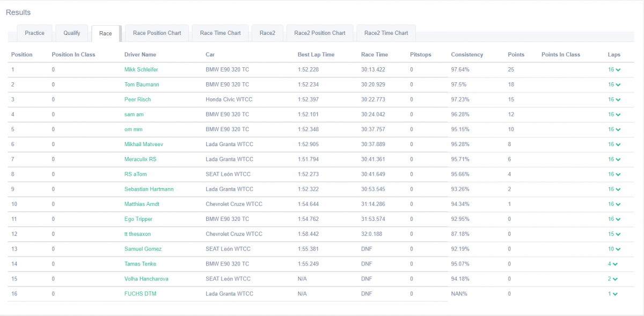Select the Race2 tab
Viewport: 644px width, 316px height.
tap(267, 33)
